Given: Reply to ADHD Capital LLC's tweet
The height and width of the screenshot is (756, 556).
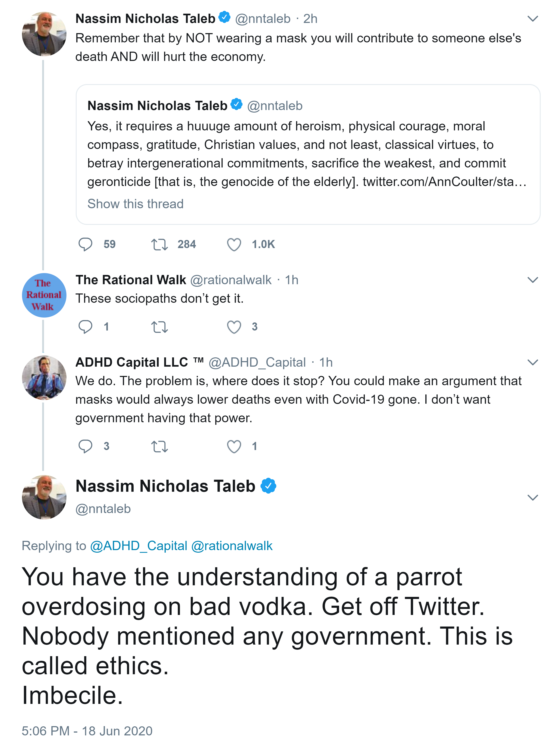Looking at the screenshot, I should (x=85, y=446).
